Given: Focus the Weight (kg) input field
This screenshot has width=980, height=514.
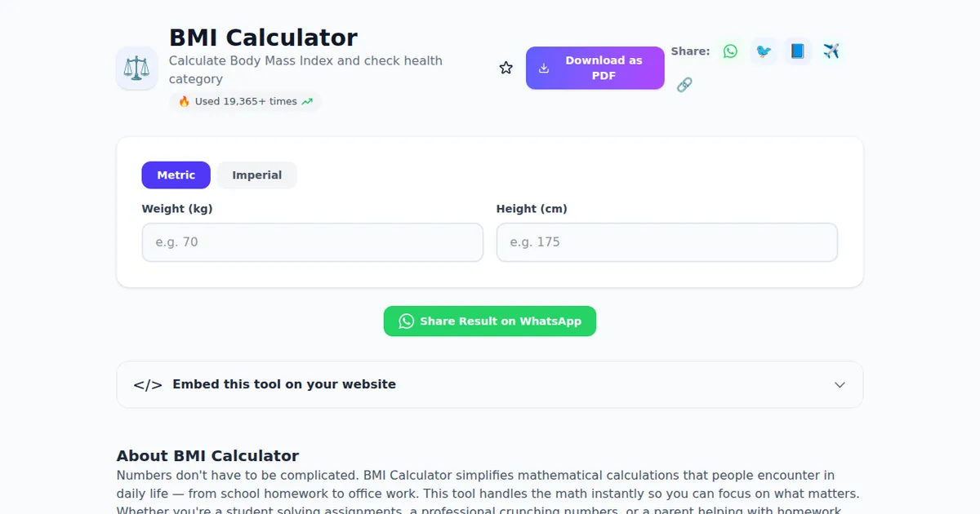Looking at the screenshot, I should tap(313, 242).
